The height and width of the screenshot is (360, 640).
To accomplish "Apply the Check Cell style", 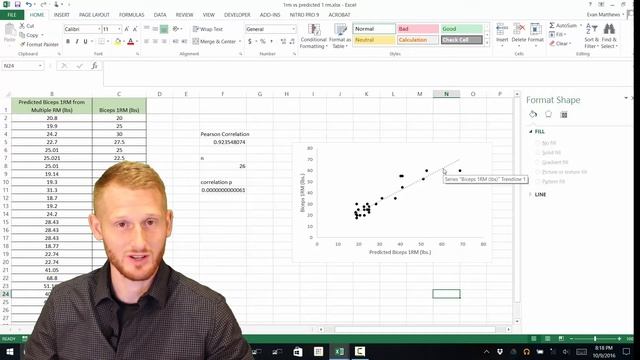I will pos(461,40).
